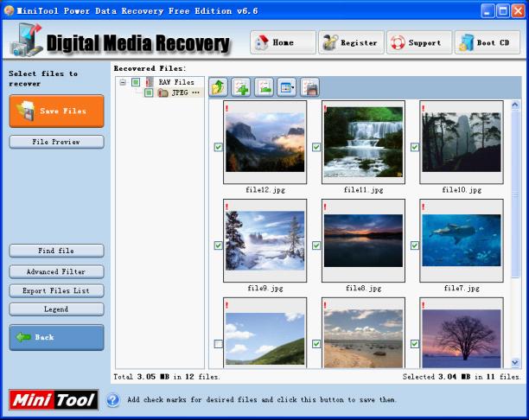Viewport: 529px width, 420px height.
Task: Maximize the MiniTool window
Action: (503, 10)
